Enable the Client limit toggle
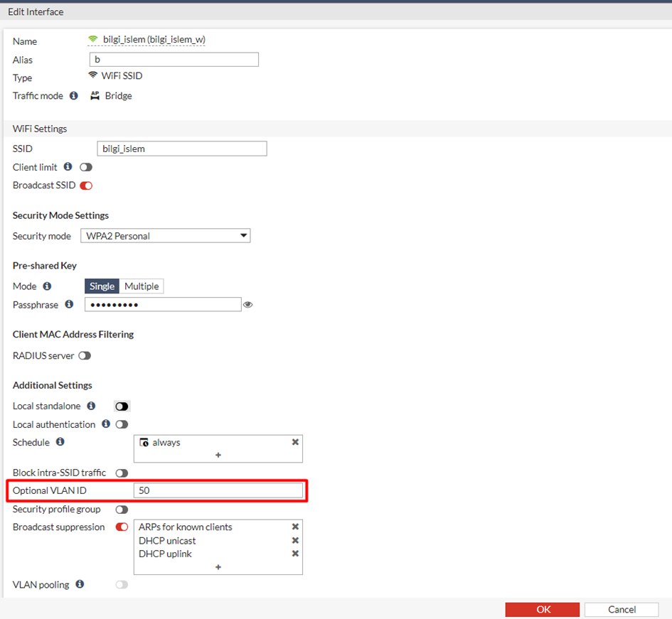 click(86, 167)
